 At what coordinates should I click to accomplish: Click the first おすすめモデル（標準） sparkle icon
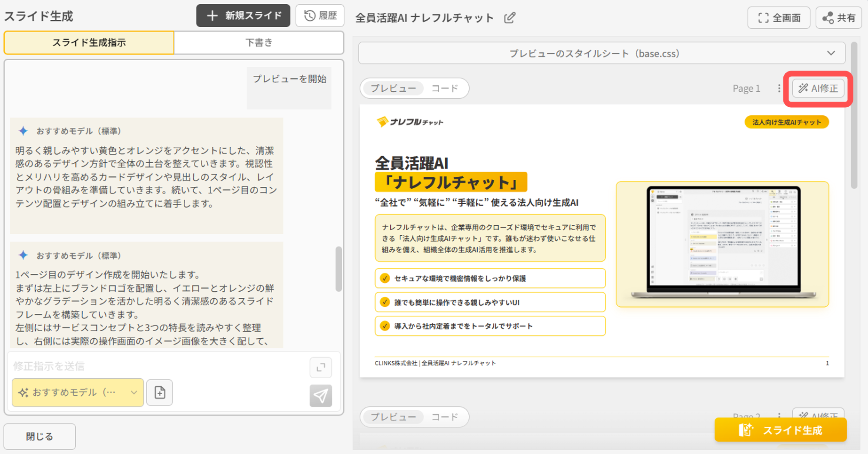point(23,131)
